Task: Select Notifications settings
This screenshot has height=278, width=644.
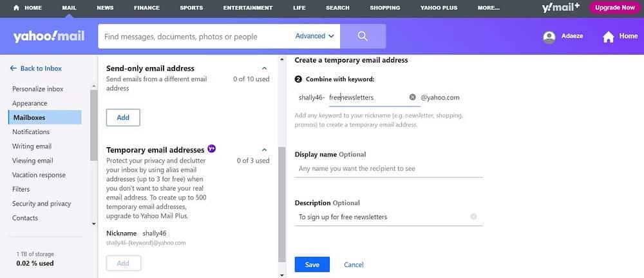Action: [x=31, y=132]
